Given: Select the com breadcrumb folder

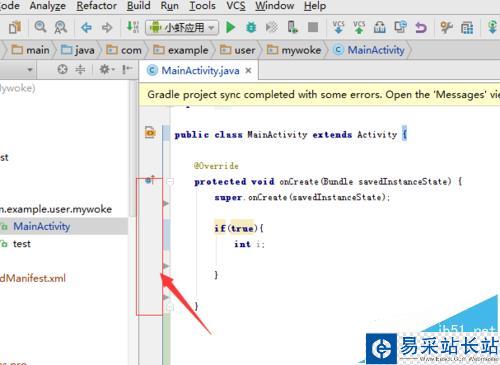Looking at the screenshot, I should point(124,50).
